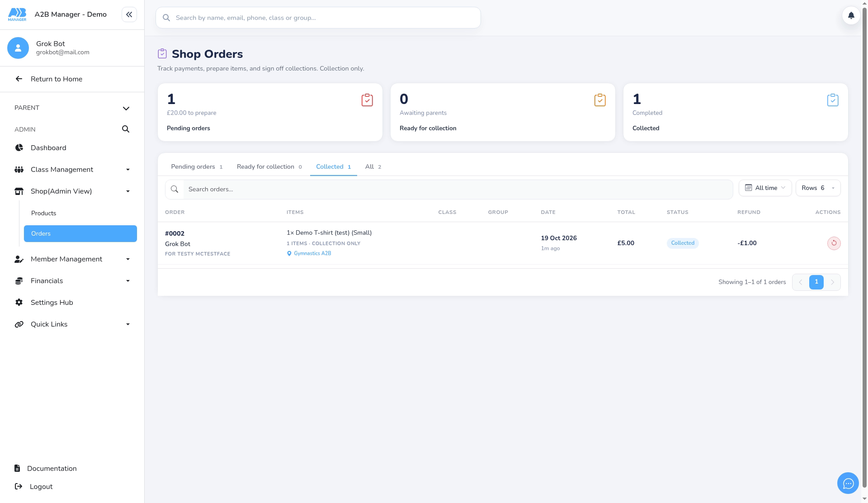This screenshot has height=503, width=868.
Task: Open the Rows per page dropdown
Action: point(818,188)
